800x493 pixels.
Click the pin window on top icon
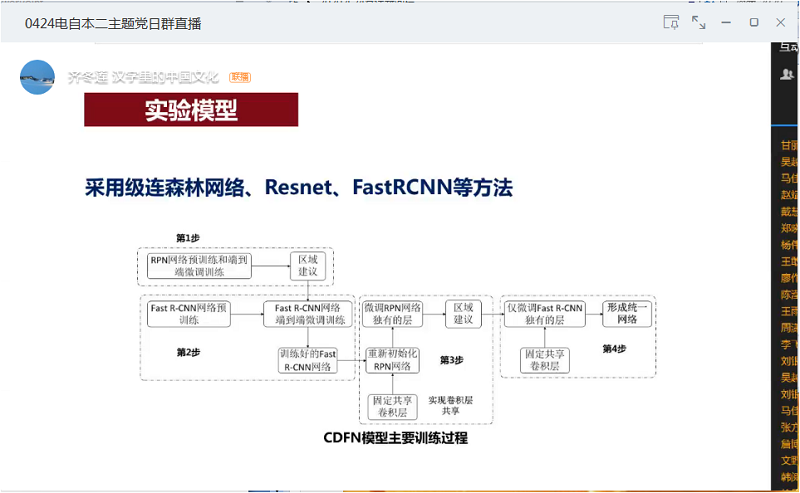(x=671, y=22)
